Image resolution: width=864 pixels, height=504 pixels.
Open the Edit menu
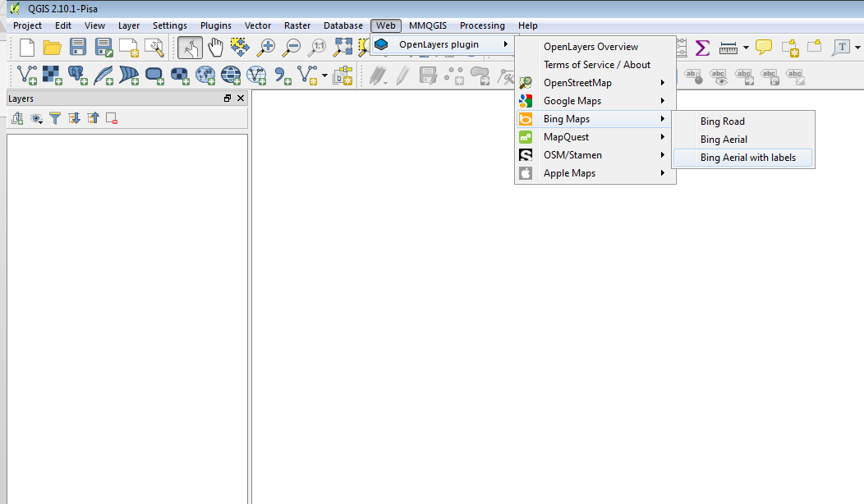tap(62, 25)
